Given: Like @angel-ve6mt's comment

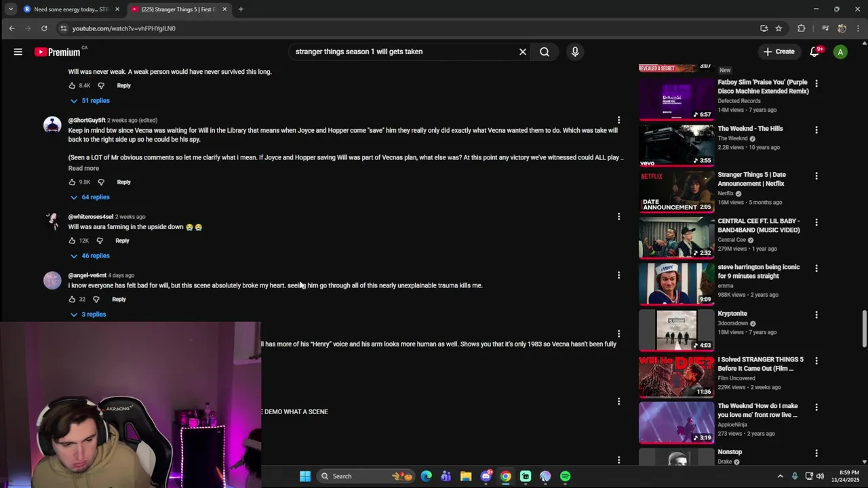Looking at the screenshot, I should click(72, 299).
